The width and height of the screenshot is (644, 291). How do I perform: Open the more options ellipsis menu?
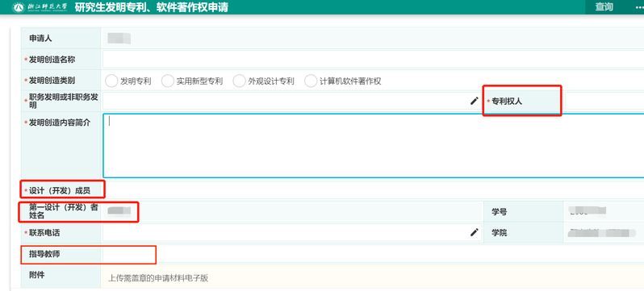tap(639, 7)
